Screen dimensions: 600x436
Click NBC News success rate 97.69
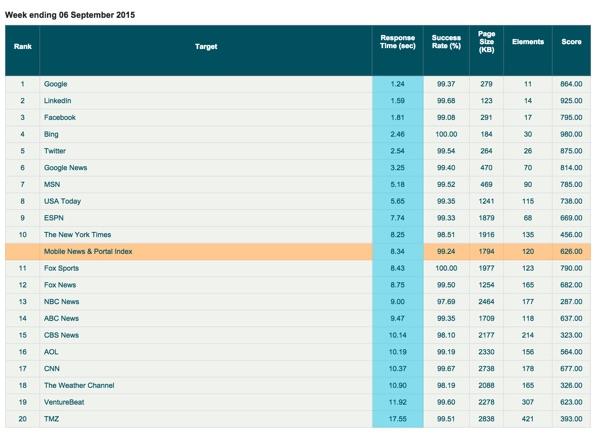(446, 302)
